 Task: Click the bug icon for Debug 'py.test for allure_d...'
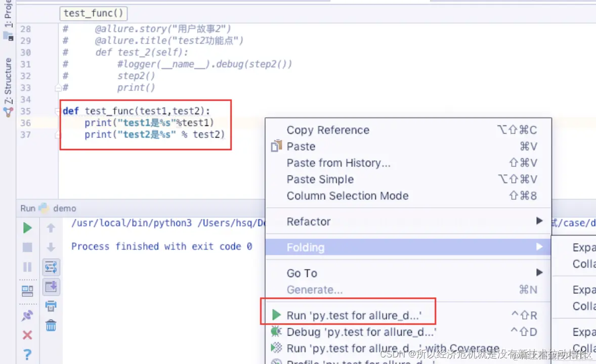[x=276, y=332]
